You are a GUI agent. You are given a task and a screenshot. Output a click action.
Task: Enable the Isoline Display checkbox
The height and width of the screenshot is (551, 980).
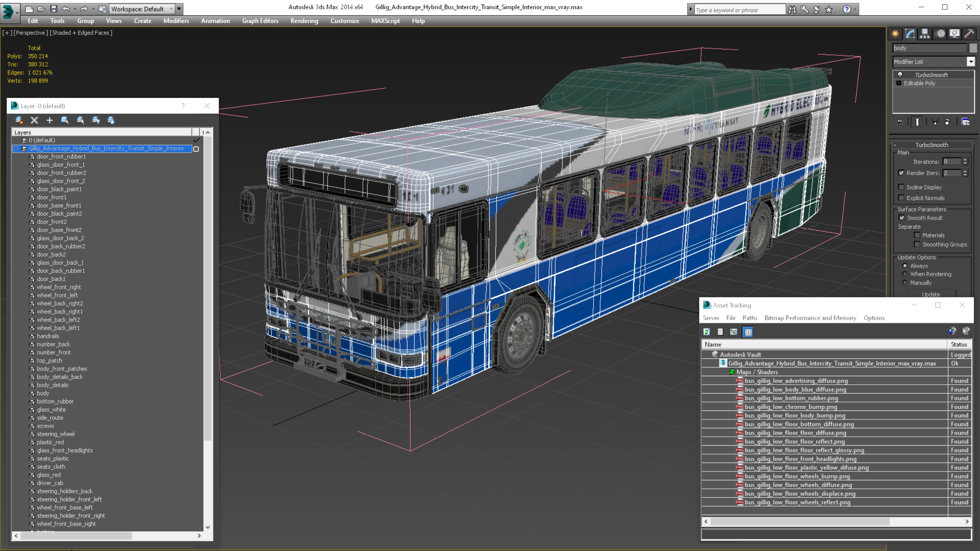[901, 187]
